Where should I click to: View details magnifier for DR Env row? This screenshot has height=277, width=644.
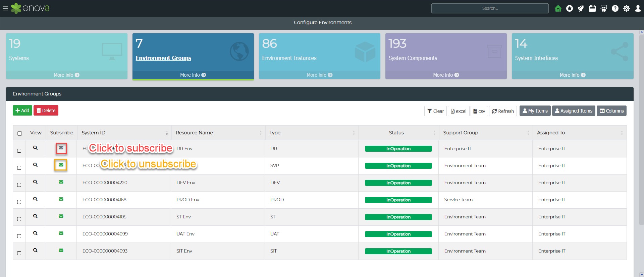[x=35, y=148]
